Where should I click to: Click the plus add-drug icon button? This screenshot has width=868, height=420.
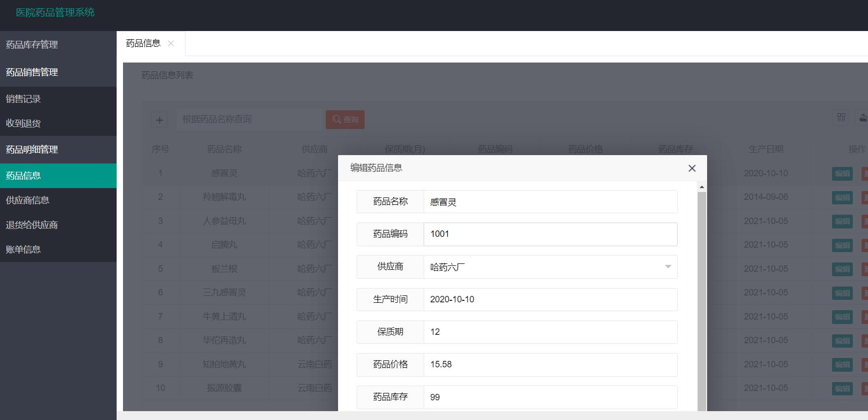(x=159, y=120)
